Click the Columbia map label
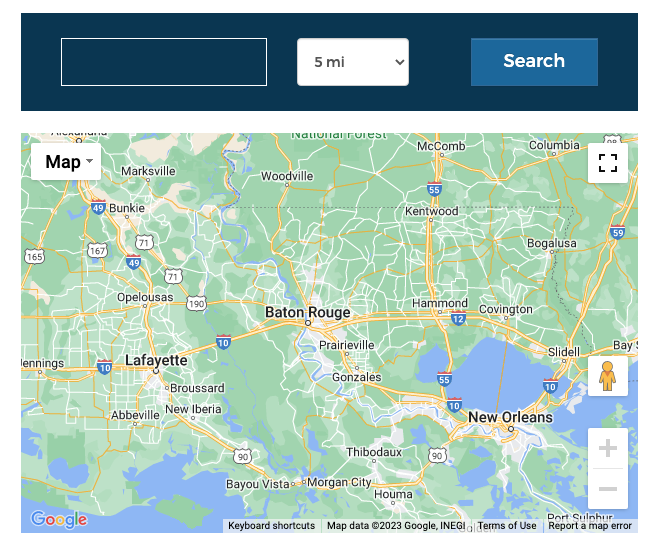656x550 pixels. tap(554, 145)
